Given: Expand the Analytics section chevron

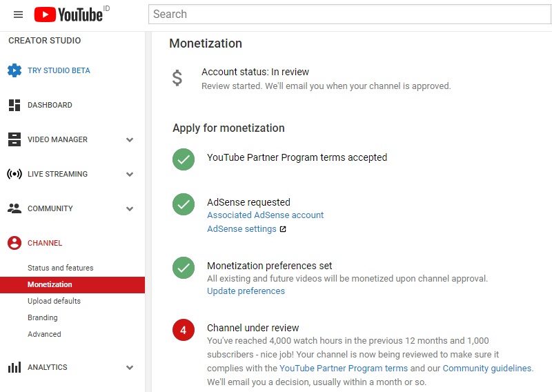Looking at the screenshot, I should pos(130,368).
